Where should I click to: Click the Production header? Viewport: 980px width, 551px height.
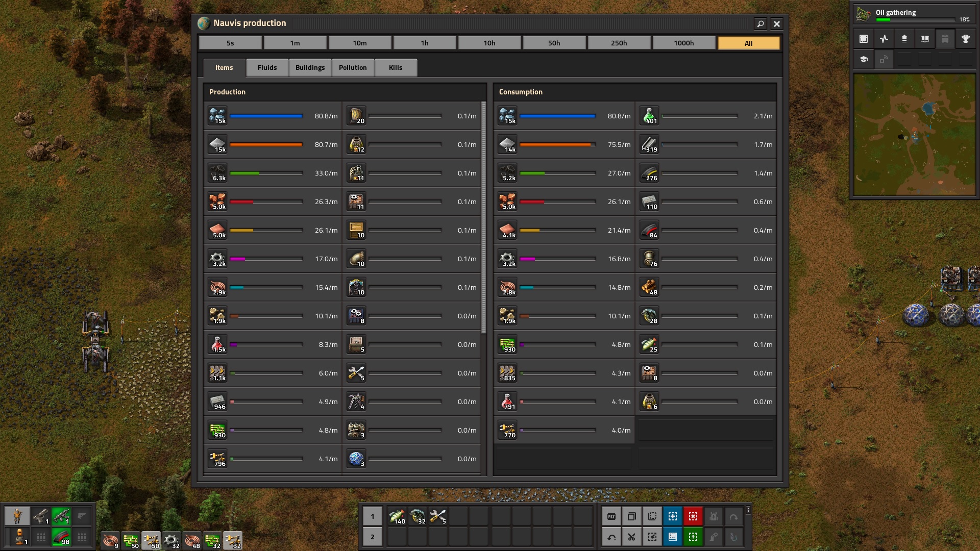(227, 92)
